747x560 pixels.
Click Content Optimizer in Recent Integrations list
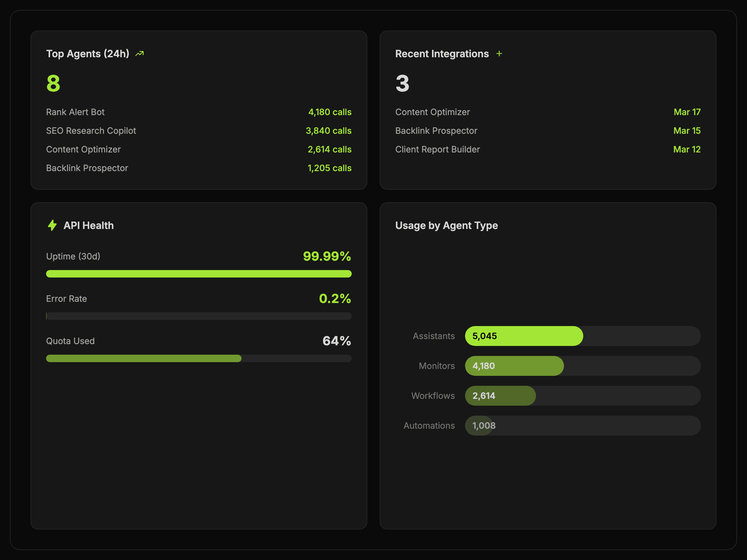coord(432,112)
